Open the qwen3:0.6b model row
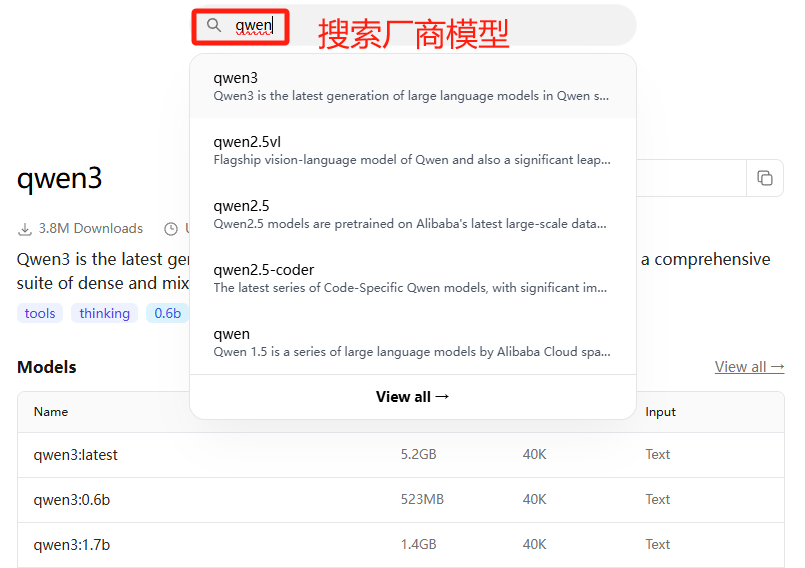The height and width of the screenshot is (568, 805). (401, 500)
